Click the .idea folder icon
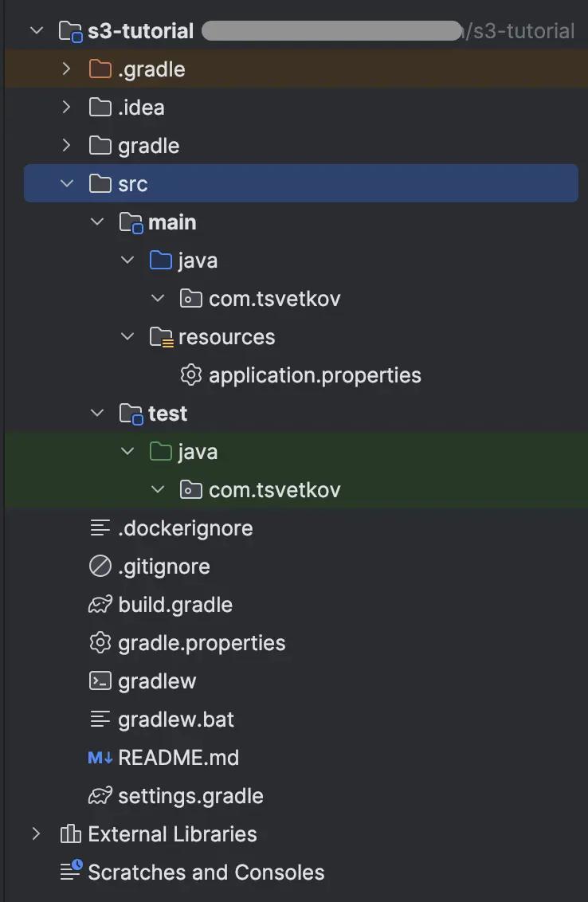 pos(100,107)
